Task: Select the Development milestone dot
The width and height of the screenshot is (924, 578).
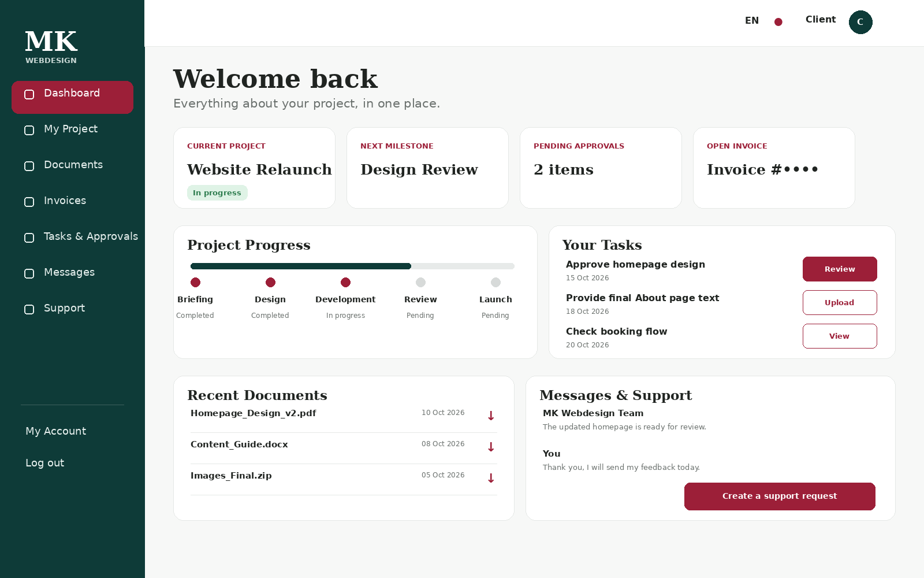Action: tap(345, 283)
